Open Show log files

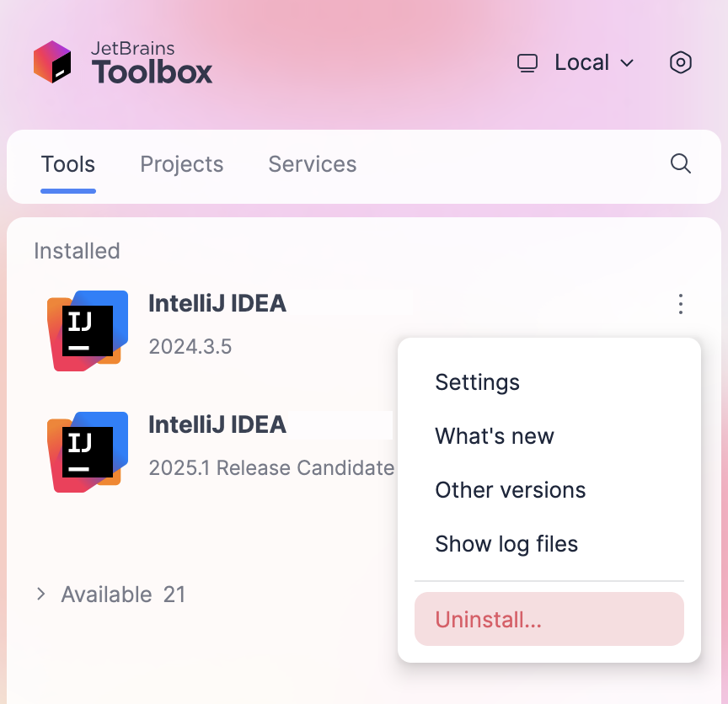[506, 544]
